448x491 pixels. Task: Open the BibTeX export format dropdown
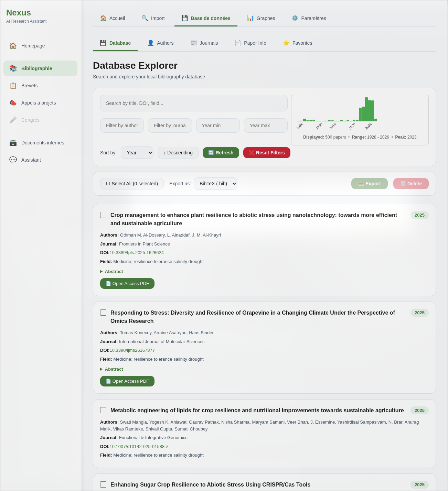215,184
